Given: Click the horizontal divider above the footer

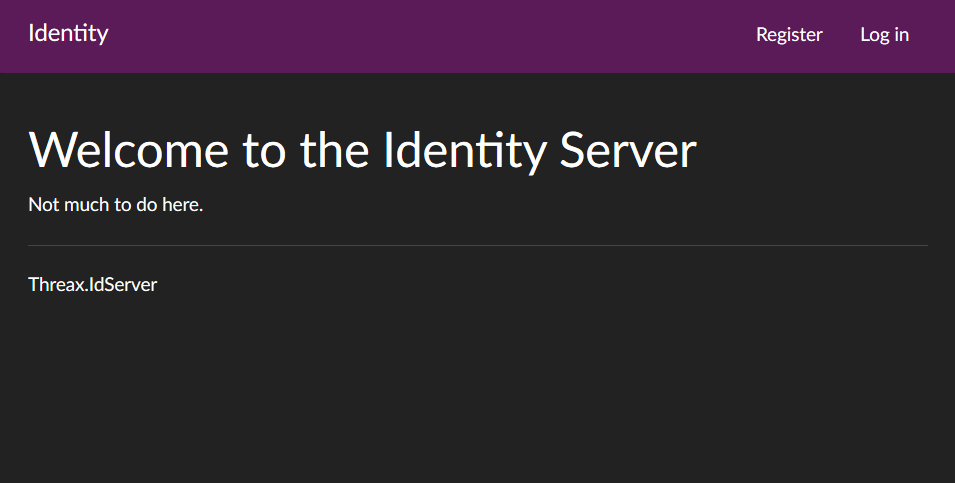Looking at the screenshot, I should pos(478,245).
